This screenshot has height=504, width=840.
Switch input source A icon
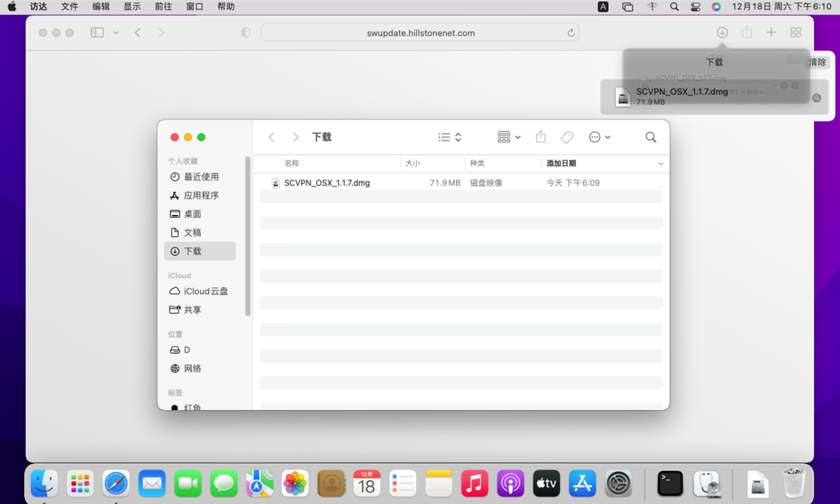coord(603,6)
